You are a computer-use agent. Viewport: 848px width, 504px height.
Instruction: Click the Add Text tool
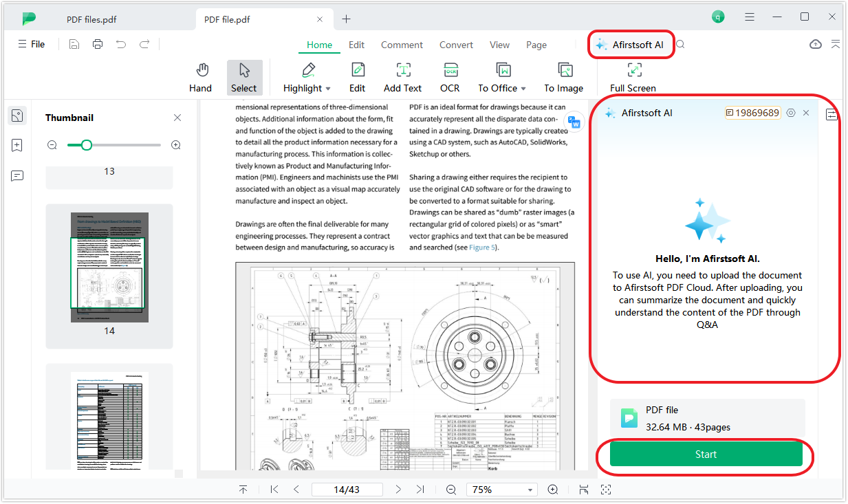pyautogui.click(x=403, y=77)
